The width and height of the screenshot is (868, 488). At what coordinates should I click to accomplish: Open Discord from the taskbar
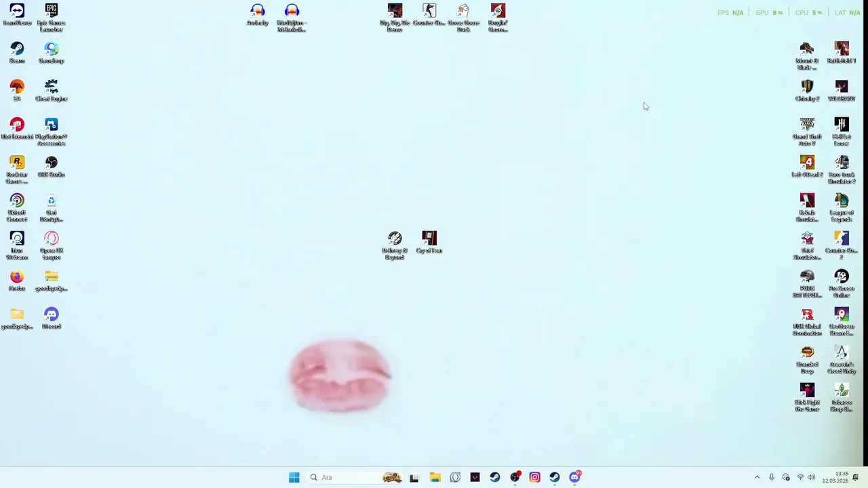tap(575, 477)
